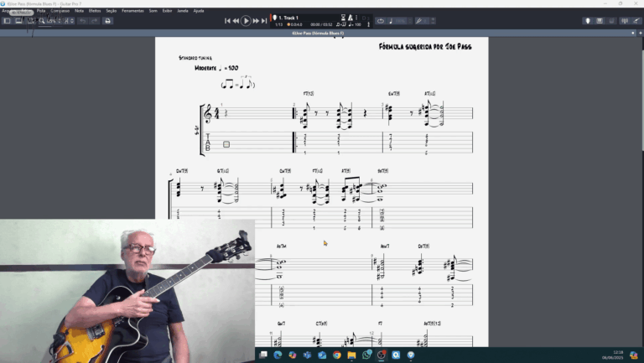644x363 pixels.
Task: Skip to the last bar
Action: click(x=264, y=20)
